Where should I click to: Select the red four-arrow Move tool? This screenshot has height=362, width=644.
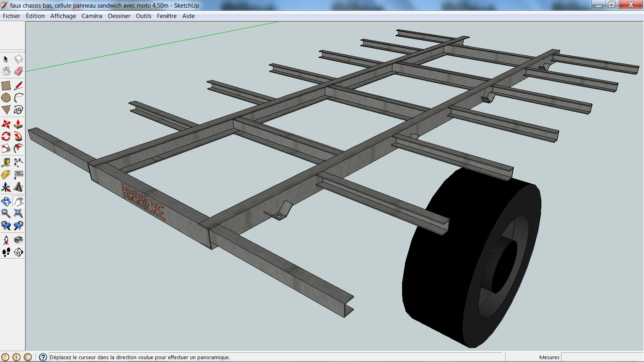[6, 124]
